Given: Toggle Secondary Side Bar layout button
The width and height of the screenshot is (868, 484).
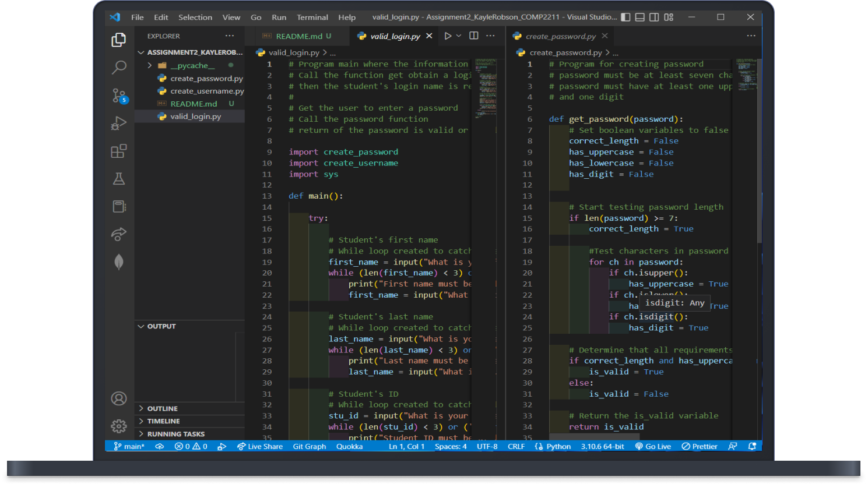Looking at the screenshot, I should pyautogui.click(x=654, y=17).
